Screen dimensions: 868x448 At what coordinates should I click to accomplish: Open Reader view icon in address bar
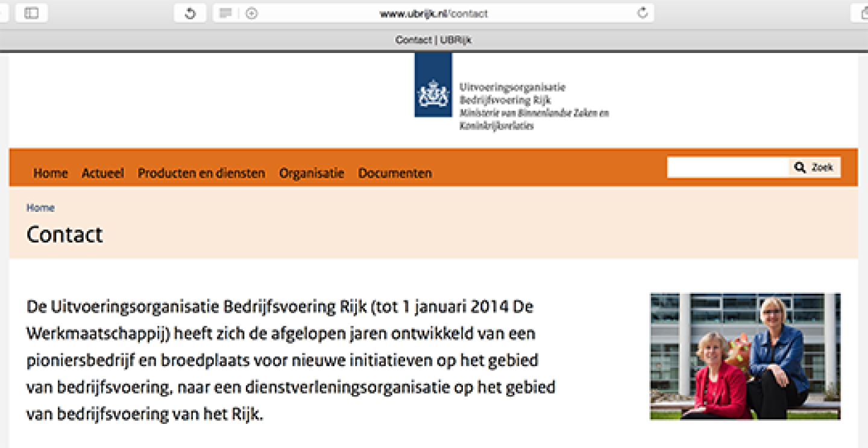(226, 13)
